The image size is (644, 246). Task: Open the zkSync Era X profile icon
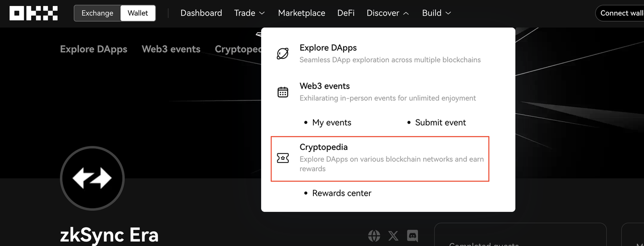coord(393,235)
